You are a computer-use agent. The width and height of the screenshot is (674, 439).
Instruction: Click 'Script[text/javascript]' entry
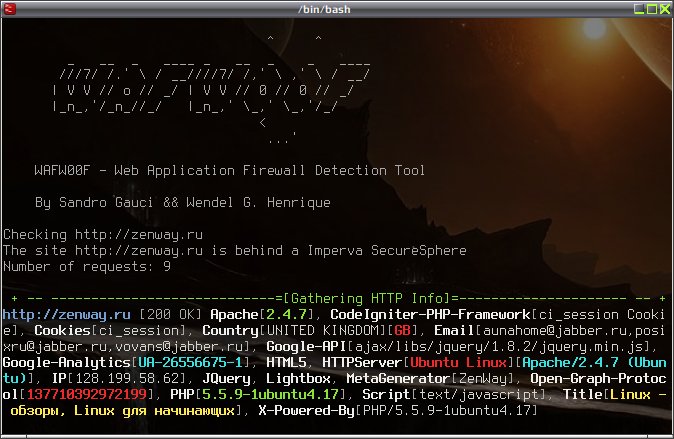pos(454,394)
